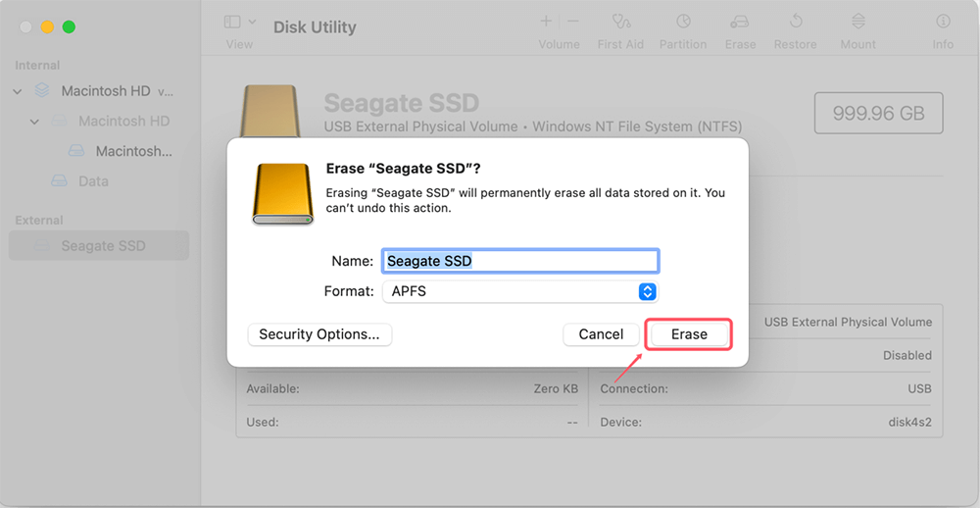Image resolution: width=980 pixels, height=508 pixels.
Task: Click the Erase toolbar icon
Action: (x=740, y=22)
